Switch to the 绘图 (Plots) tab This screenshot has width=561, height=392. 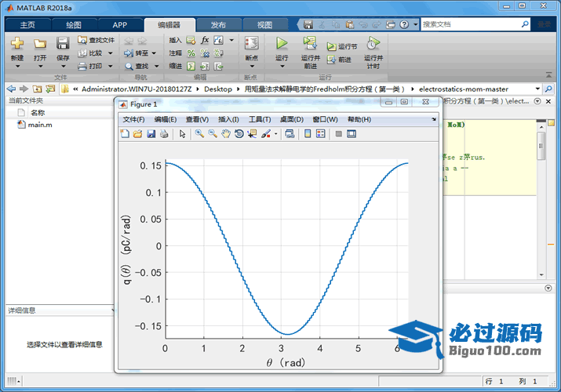coord(74,24)
